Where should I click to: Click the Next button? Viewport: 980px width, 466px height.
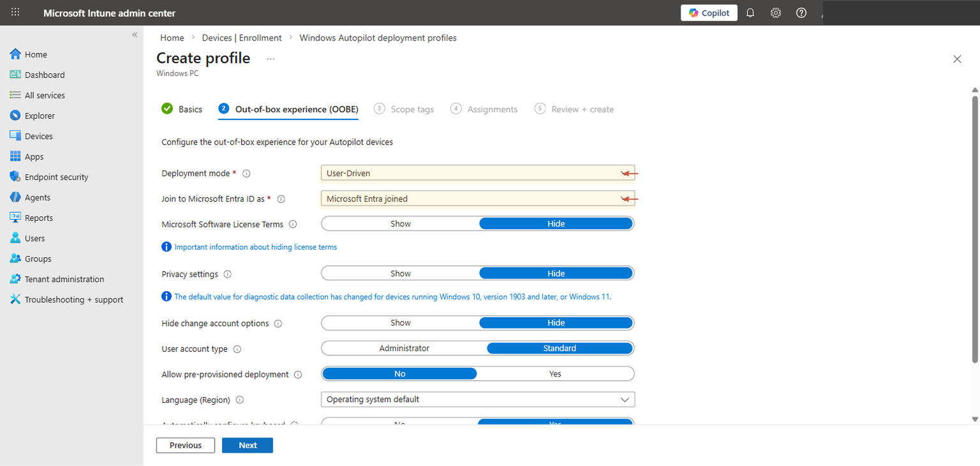tap(248, 445)
